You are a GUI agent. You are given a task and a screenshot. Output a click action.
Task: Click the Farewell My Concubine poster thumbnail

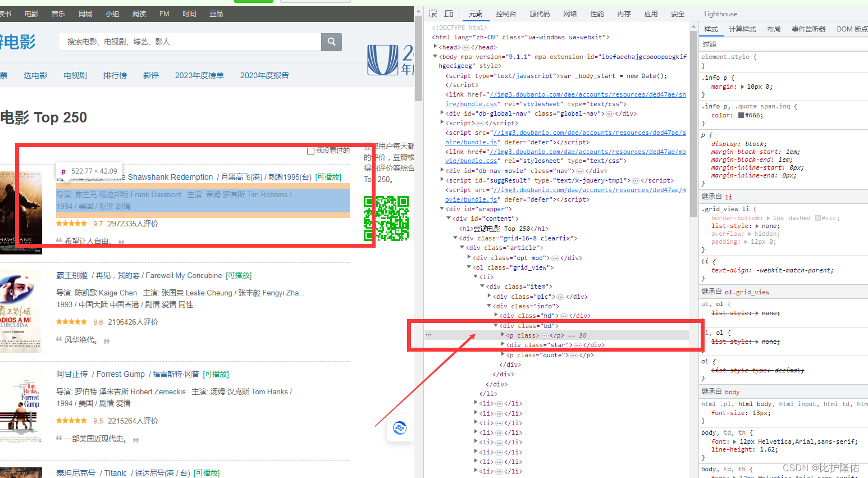click(x=21, y=311)
